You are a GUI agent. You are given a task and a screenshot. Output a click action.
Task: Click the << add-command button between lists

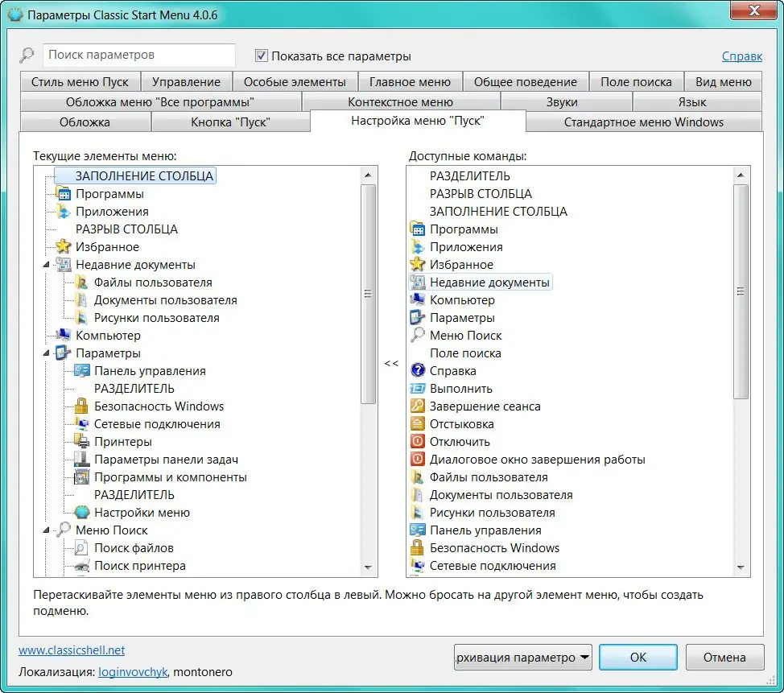(x=391, y=363)
